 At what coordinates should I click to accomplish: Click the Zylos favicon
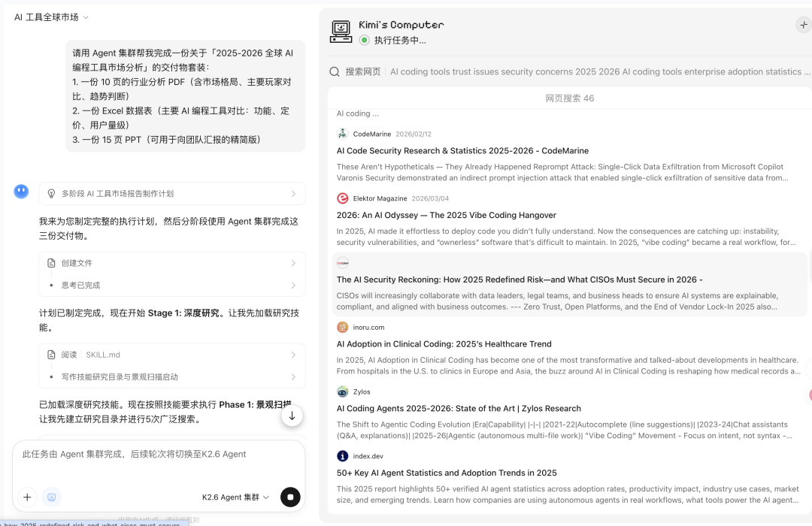point(342,392)
